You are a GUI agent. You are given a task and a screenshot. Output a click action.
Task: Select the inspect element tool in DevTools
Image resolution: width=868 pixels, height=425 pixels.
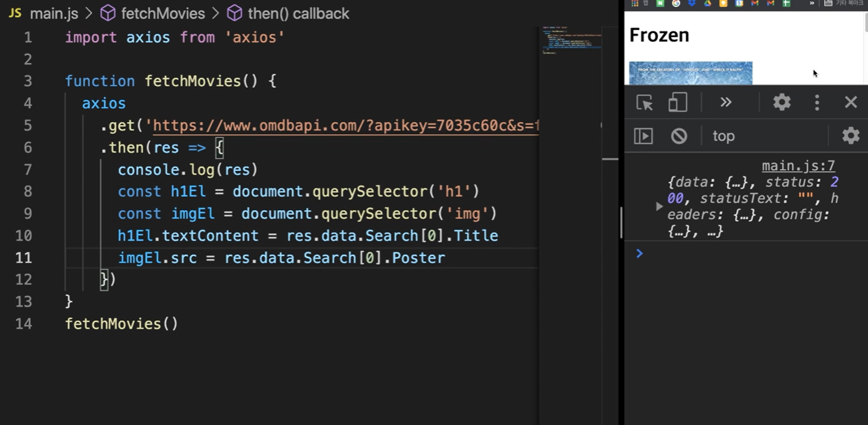(644, 103)
